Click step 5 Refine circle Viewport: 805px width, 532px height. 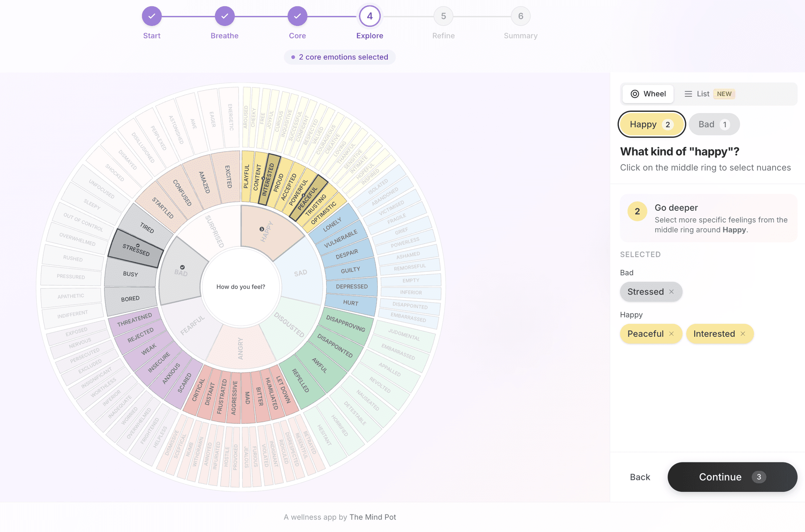point(444,16)
